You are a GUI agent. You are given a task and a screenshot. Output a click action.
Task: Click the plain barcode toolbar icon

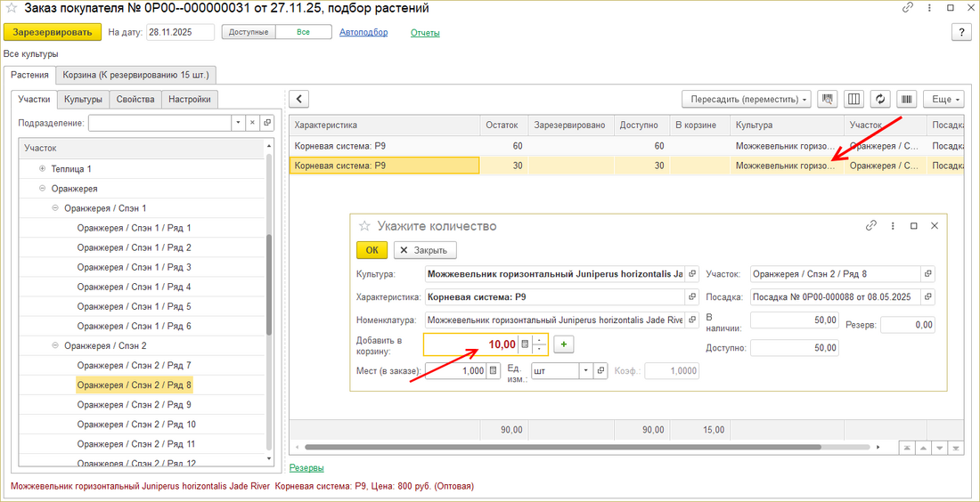coord(907,99)
